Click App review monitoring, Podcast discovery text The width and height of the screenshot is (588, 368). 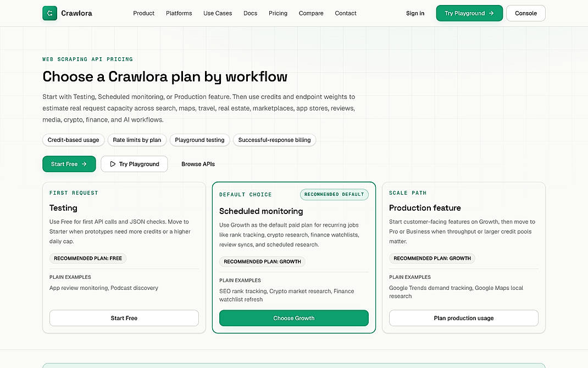point(104,288)
